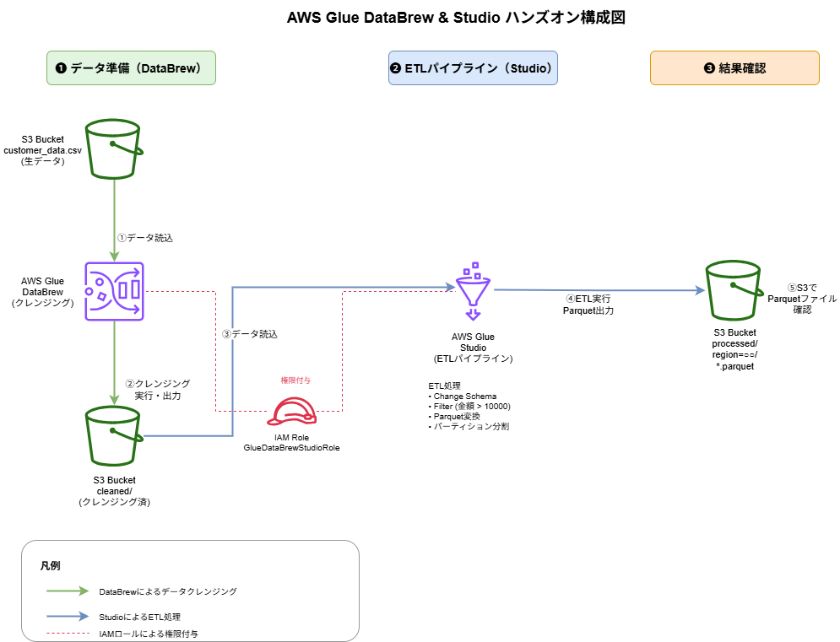Click the customer_data.csv S3 bucket icon
Viewport: 840px width, 642px height.
(x=114, y=148)
